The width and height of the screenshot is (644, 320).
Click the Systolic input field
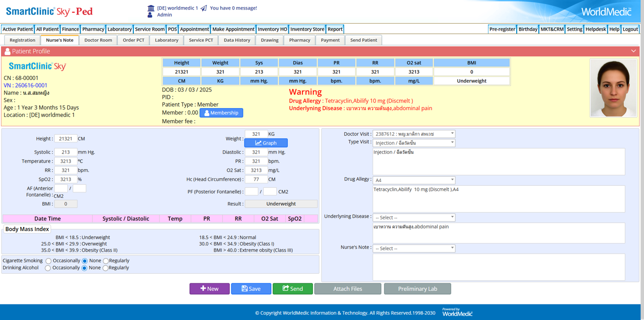click(x=65, y=152)
